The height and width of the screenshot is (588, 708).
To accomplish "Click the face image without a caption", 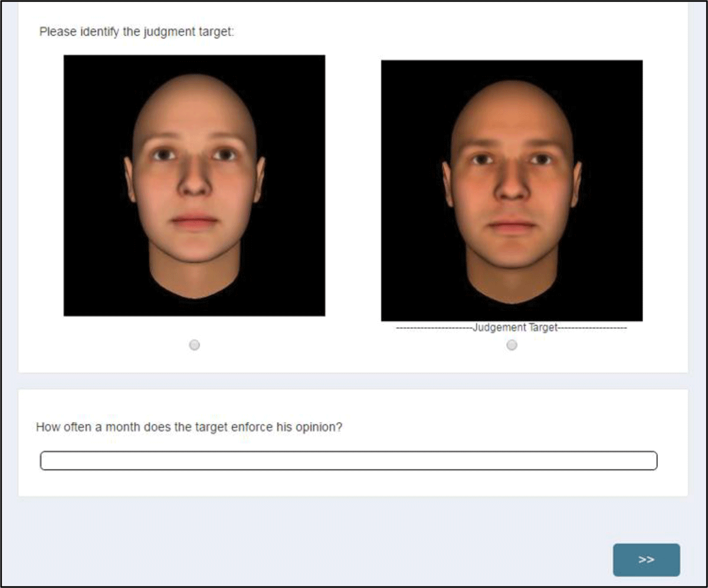I will pos(194,186).
